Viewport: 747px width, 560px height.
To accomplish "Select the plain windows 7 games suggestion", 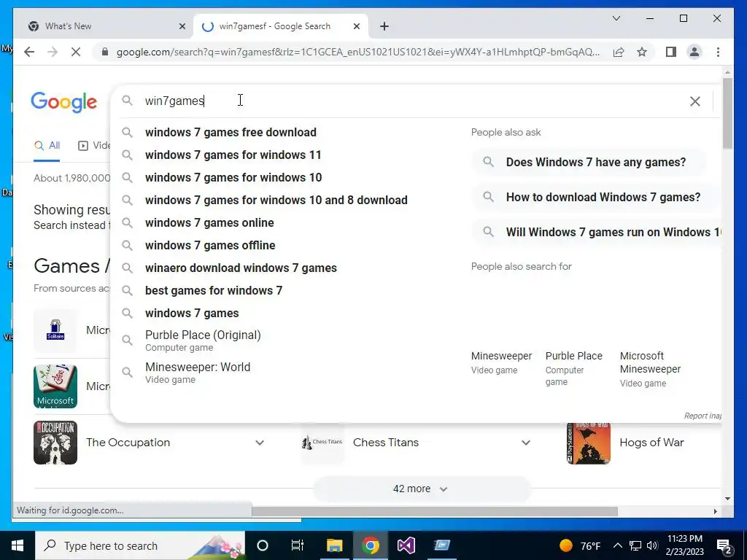I will [192, 314].
